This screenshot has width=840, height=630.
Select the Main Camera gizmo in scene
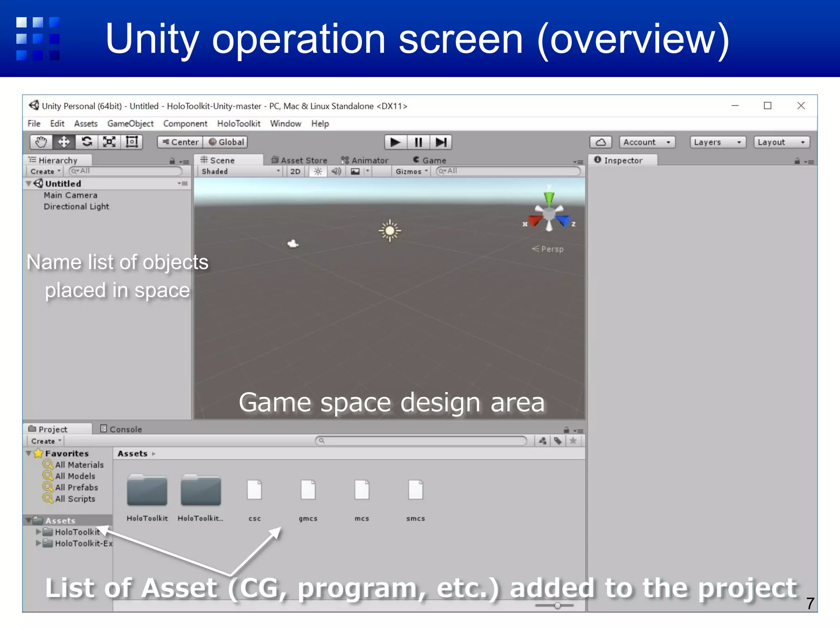point(293,244)
